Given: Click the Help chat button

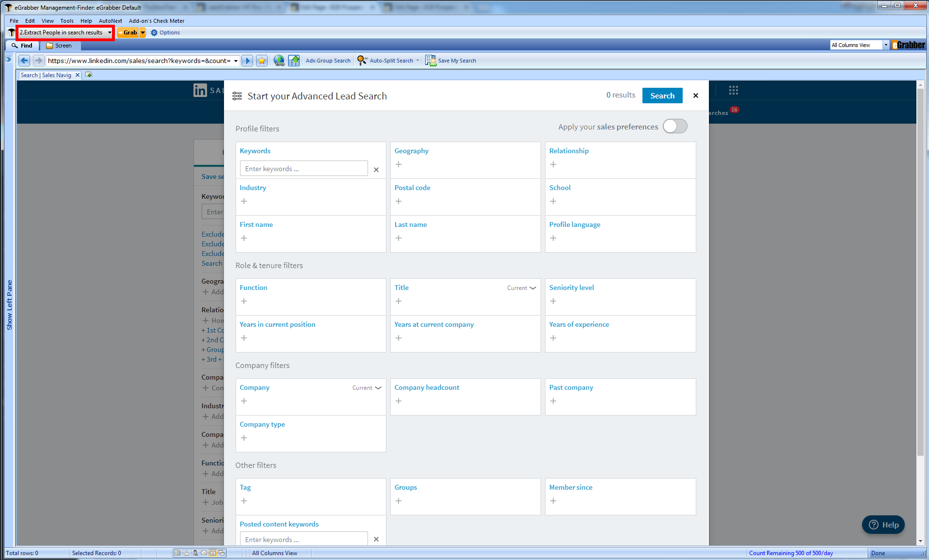Looking at the screenshot, I should [883, 525].
